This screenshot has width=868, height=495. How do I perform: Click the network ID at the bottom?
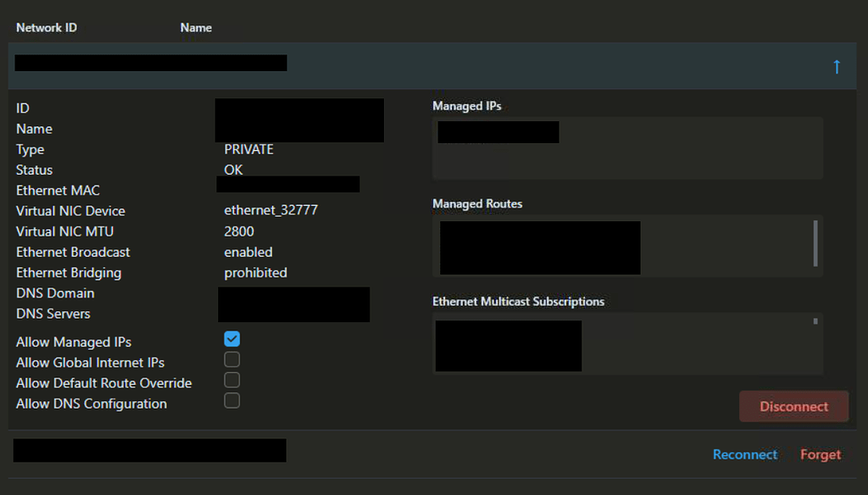(x=149, y=450)
